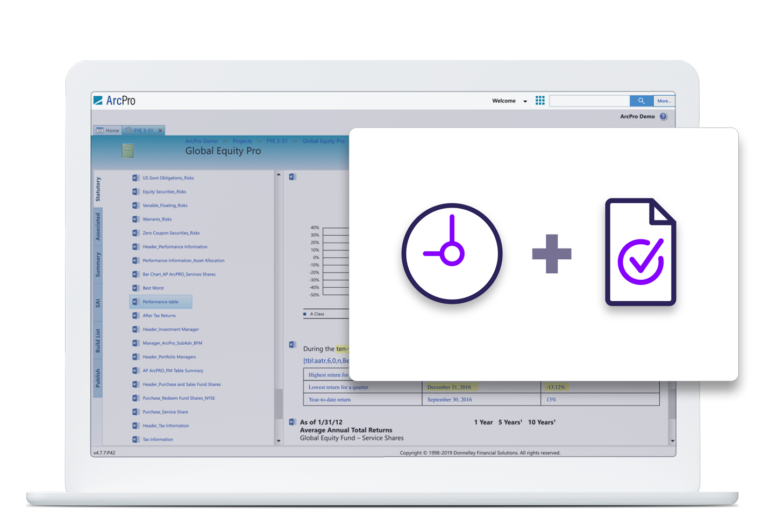Open the Projects breadcrumb link
The width and height of the screenshot is (776, 532).
tap(242, 141)
